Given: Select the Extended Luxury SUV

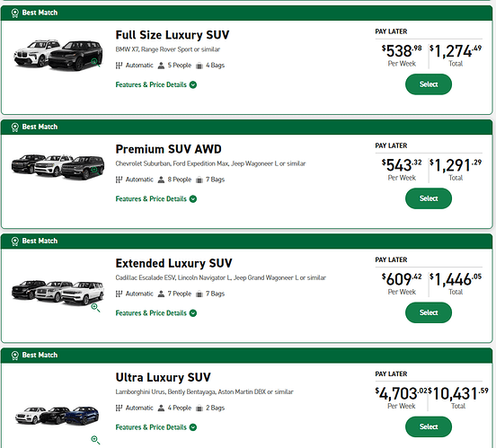Looking at the screenshot, I should (429, 312).
